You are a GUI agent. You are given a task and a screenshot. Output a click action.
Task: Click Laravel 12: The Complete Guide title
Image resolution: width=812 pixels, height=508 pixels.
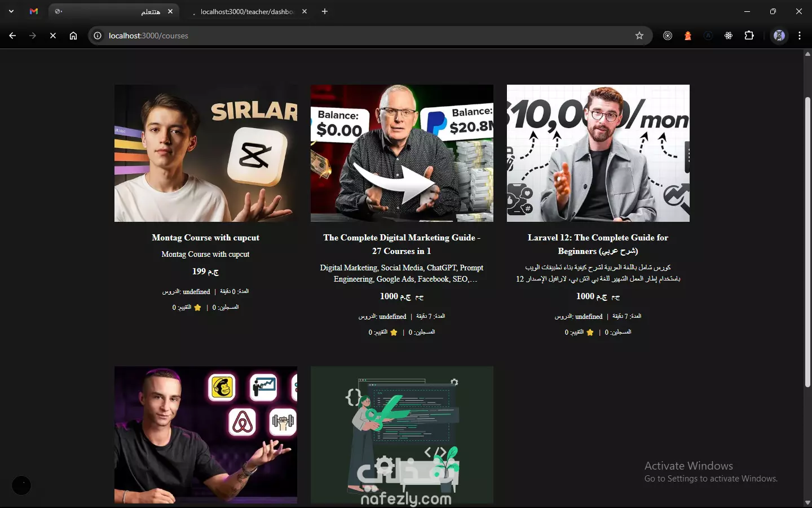pyautogui.click(x=598, y=244)
